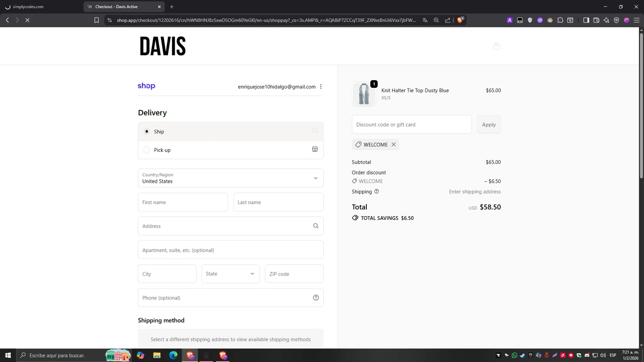This screenshot has height=362, width=644.
Task: Open Brave VPN shield icon in toolbar
Action: click(x=617, y=20)
